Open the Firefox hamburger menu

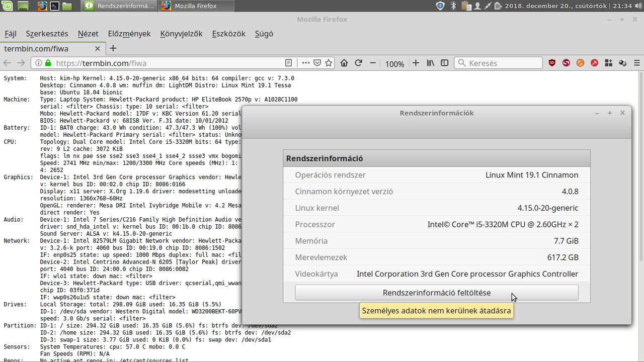click(637, 63)
